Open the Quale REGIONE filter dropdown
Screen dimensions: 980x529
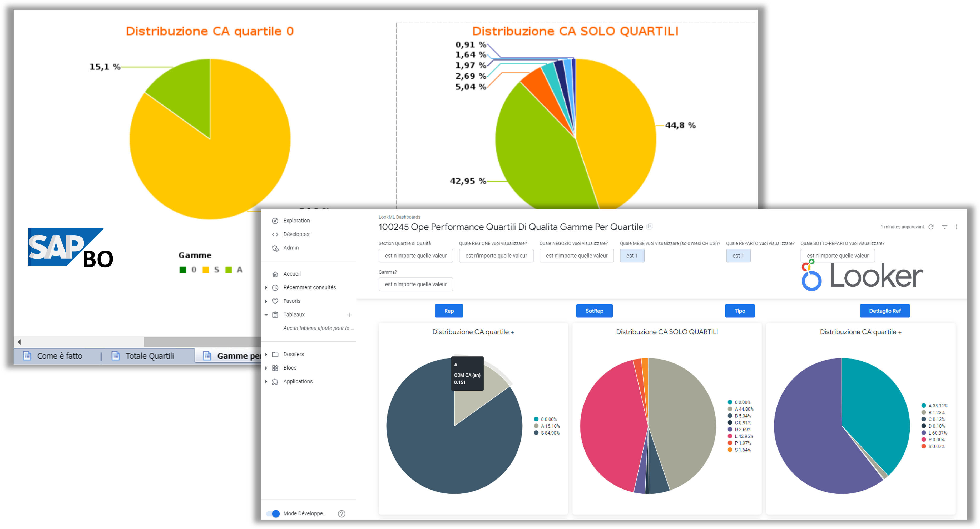496,256
